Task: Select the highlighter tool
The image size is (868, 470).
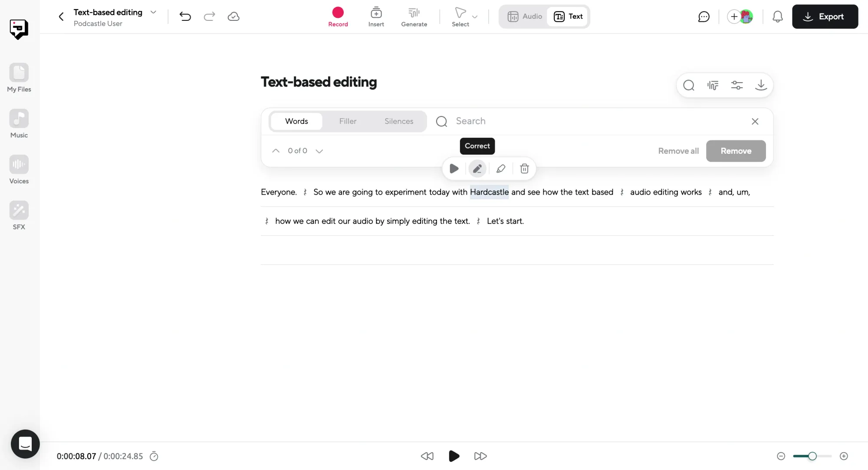Action: point(501,169)
